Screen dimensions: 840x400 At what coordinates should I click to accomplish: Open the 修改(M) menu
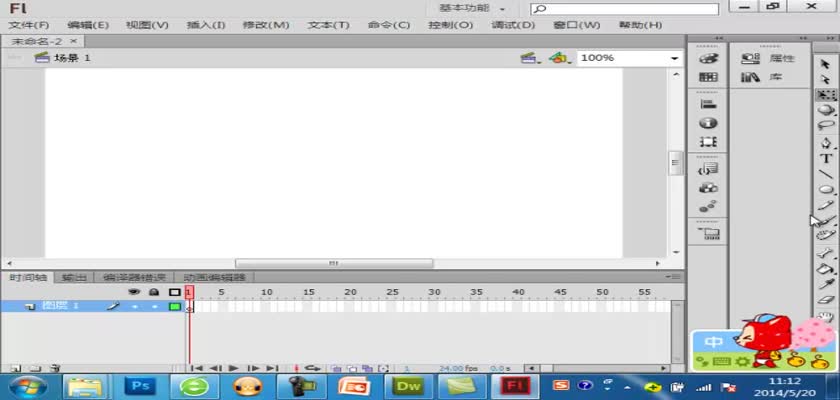[x=263, y=24]
